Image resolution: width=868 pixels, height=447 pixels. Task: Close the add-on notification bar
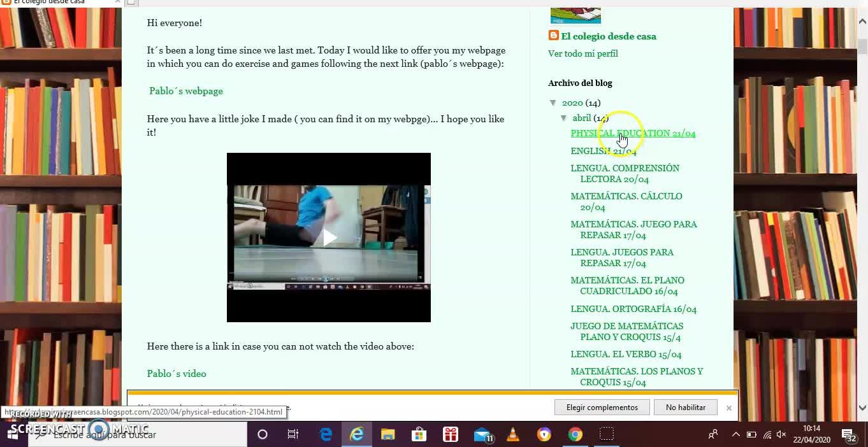[728, 408]
